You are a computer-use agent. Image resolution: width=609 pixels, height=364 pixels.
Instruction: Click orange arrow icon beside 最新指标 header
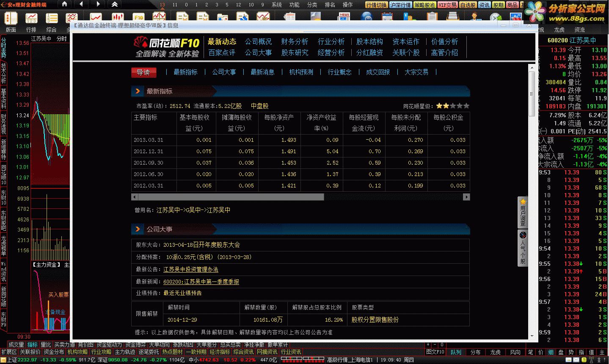138,91
